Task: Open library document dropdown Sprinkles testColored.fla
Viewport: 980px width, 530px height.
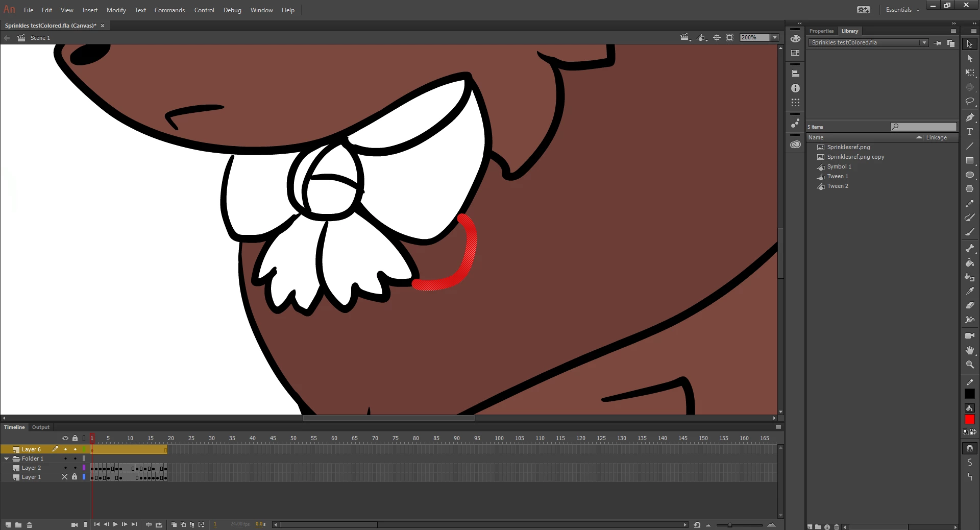Action: [868, 43]
